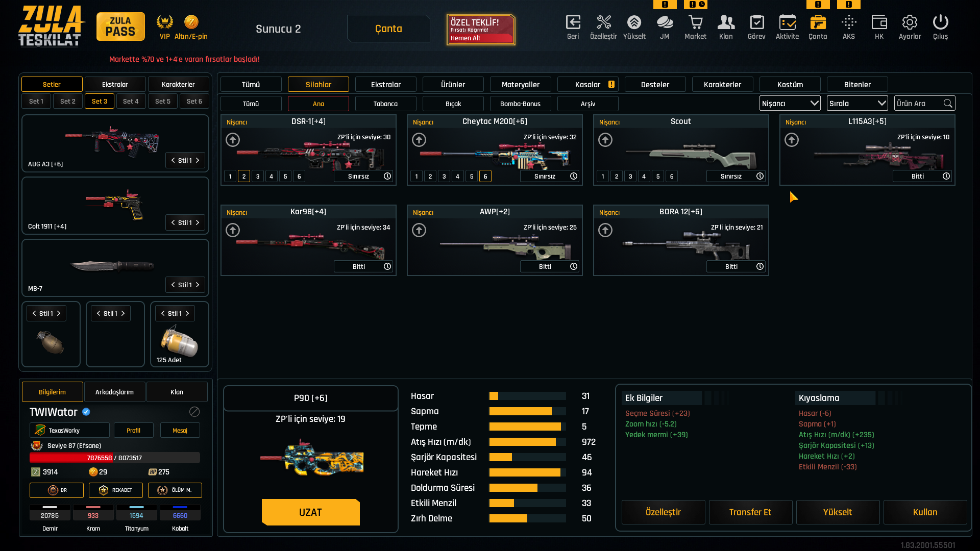The width and height of the screenshot is (980, 551).
Task: Select slot 6 on DSR-1[+4] card
Action: (299, 177)
